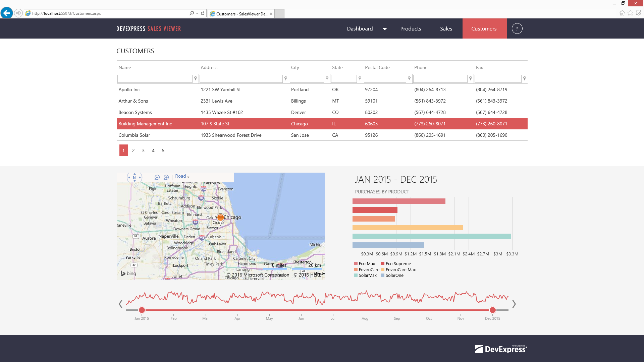Click the map zoom out icon

[x=157, y=177]
